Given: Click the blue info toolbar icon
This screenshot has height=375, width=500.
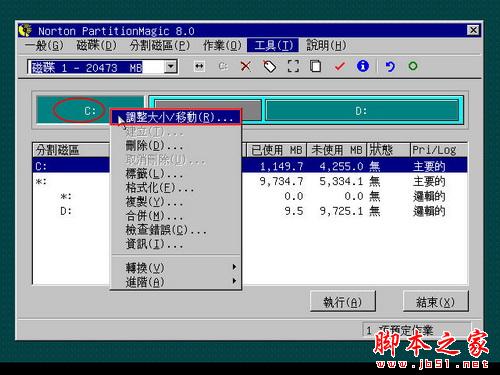Looking at the screenshot, I should 363,66.
